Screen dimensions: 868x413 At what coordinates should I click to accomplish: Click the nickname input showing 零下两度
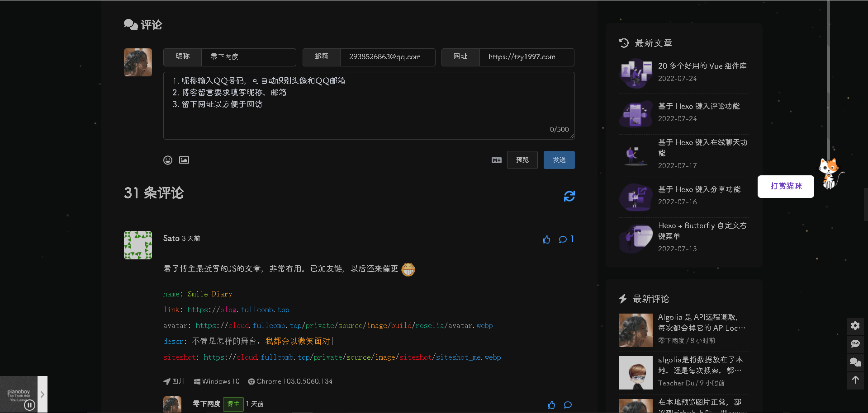click(248, 57)
